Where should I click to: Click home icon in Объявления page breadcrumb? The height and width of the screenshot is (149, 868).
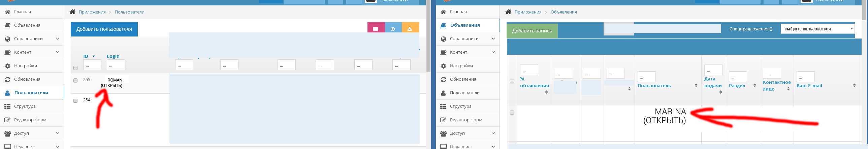(508, 12)
